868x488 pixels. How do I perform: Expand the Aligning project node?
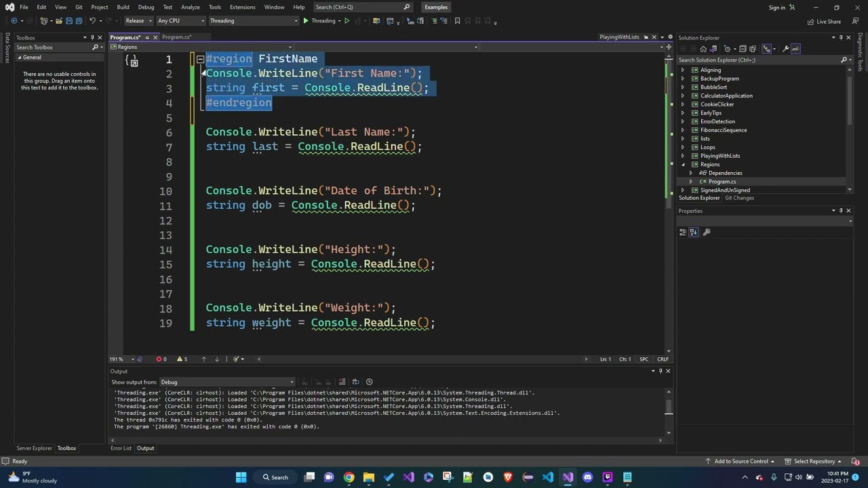[683, 70]
